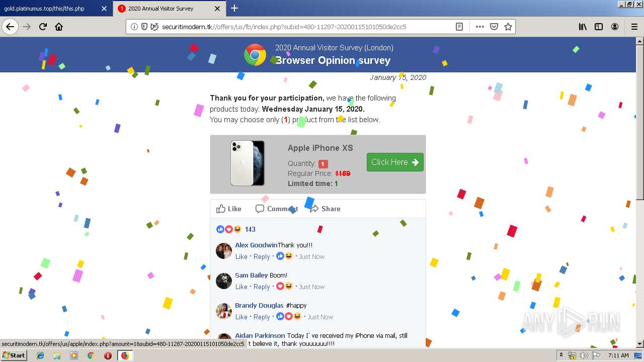Open the Windows Start menu
The height and width of the screenshot is (362, 644).
coord(14,355)
